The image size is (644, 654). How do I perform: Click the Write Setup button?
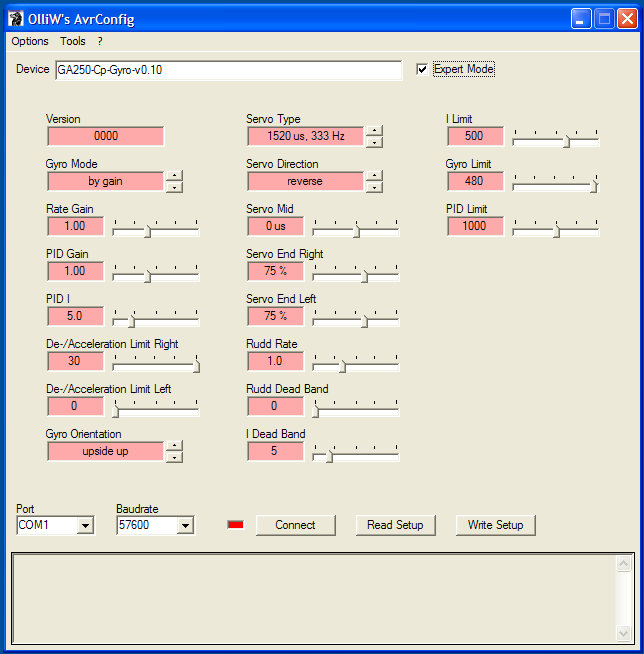pyautogui.click(x=495, y=525)
